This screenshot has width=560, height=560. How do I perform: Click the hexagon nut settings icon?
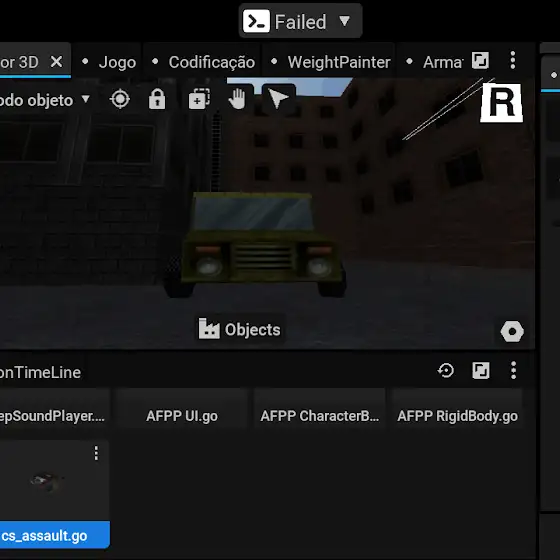click(512, 331)
